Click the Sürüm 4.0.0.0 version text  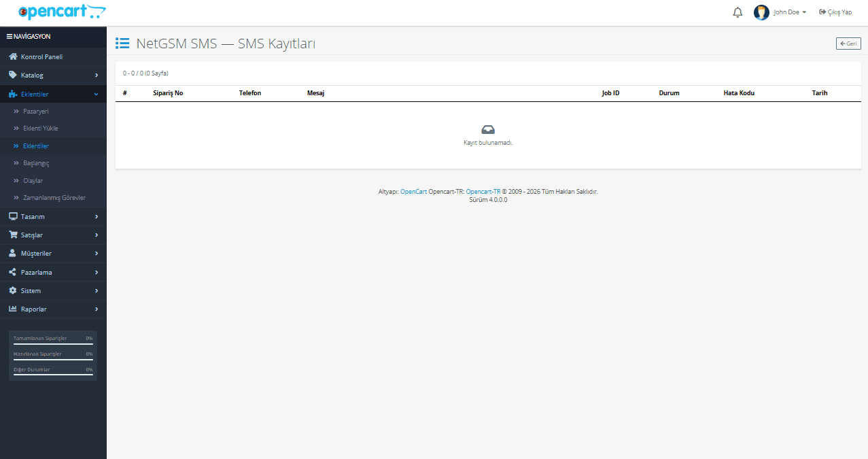488,200
